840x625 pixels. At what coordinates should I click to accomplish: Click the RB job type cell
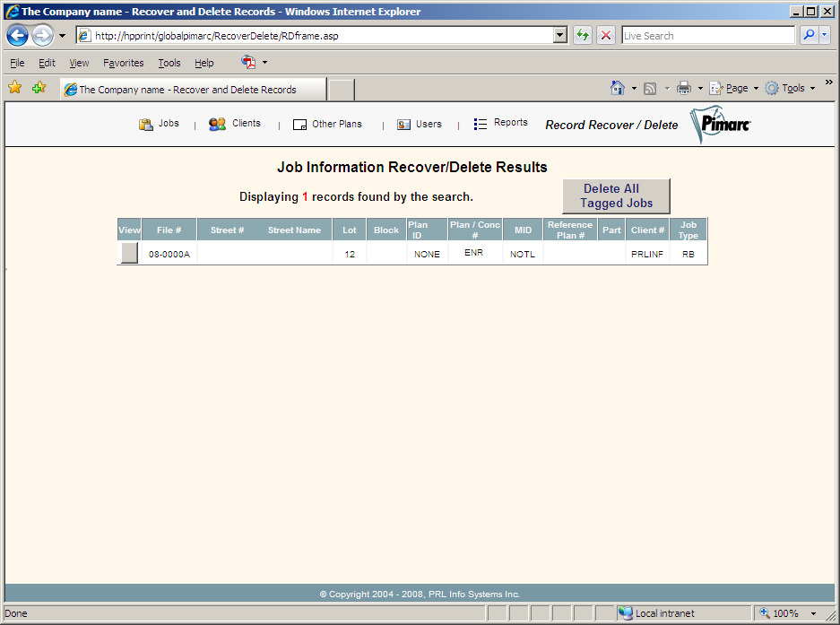(688, 254)
